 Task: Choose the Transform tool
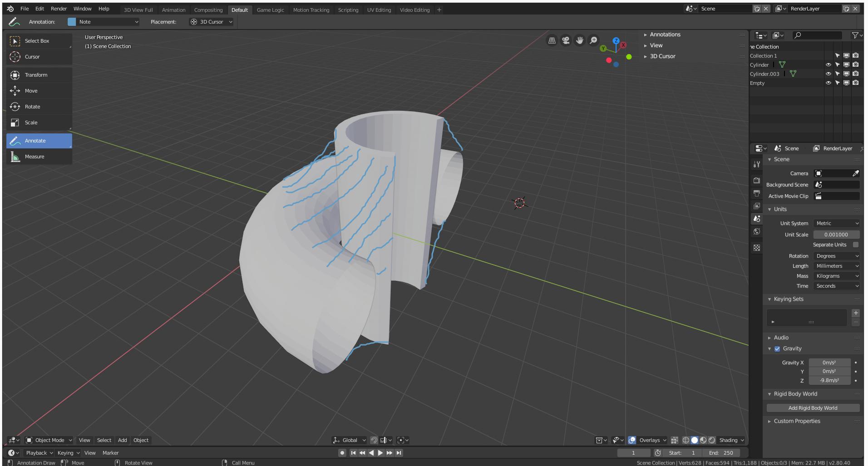click(x=39, y=75)
